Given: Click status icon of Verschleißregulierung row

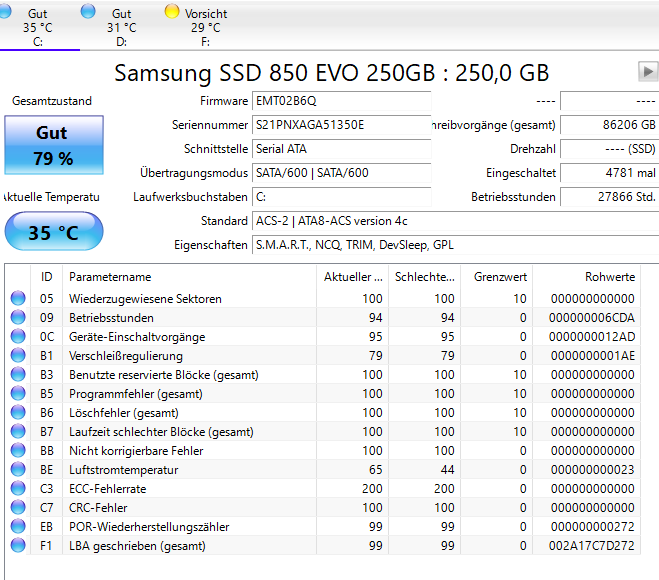Looking at the screenshot, I should 18,355.
